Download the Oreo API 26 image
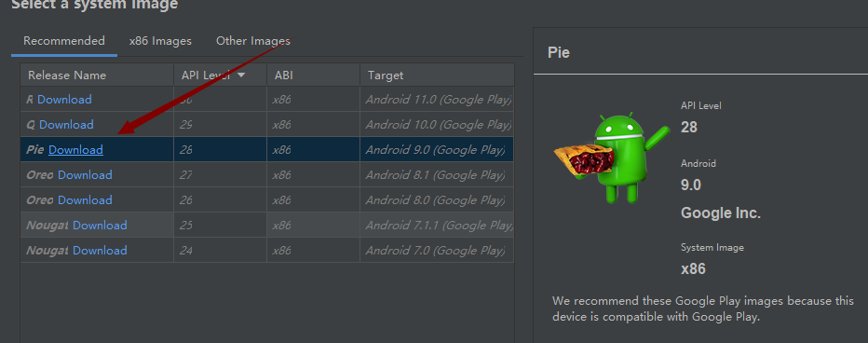 point(86,200)
